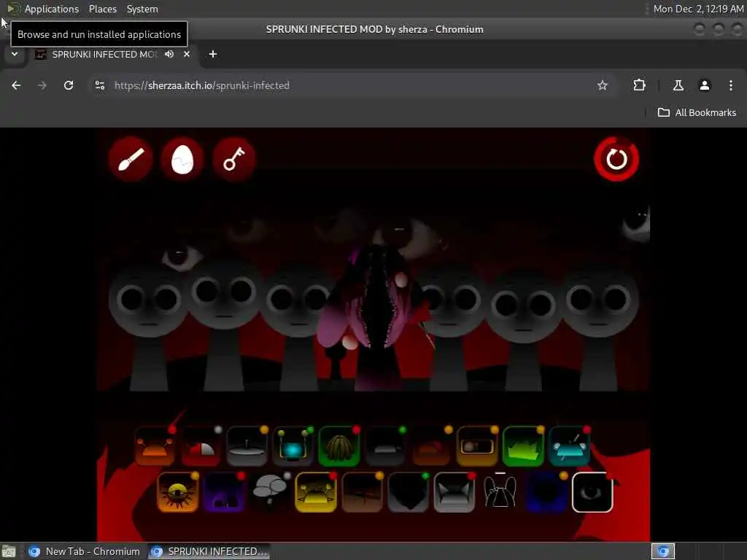Go back to the previous page
This screenshot has width=747, height=560.
pyautogui.click(x=16, y=85)
